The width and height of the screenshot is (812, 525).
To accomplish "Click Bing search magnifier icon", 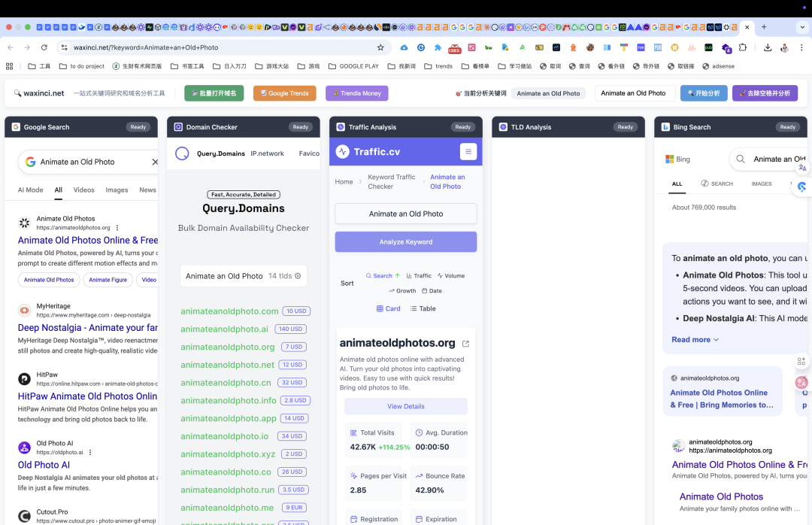I will click(741, 159).
